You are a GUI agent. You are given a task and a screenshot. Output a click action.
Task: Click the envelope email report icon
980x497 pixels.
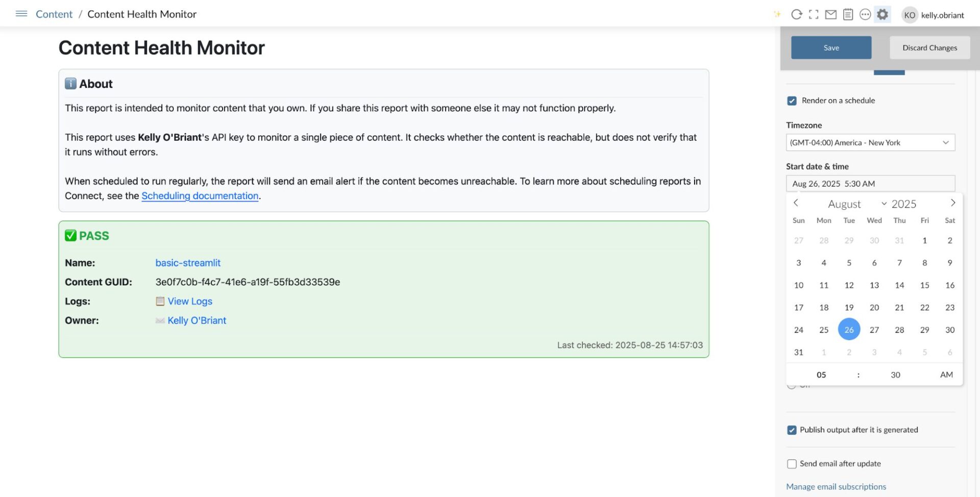831,15
